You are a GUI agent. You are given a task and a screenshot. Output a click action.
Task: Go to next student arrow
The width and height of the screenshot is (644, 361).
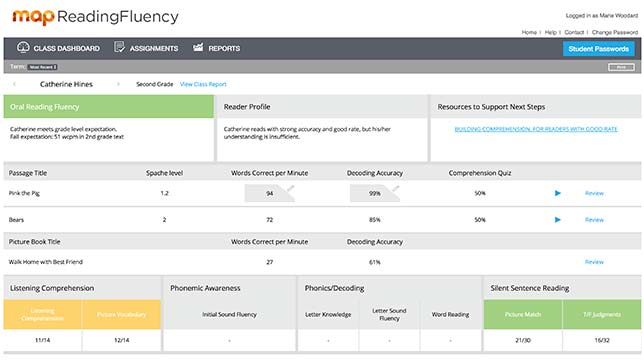118,84
